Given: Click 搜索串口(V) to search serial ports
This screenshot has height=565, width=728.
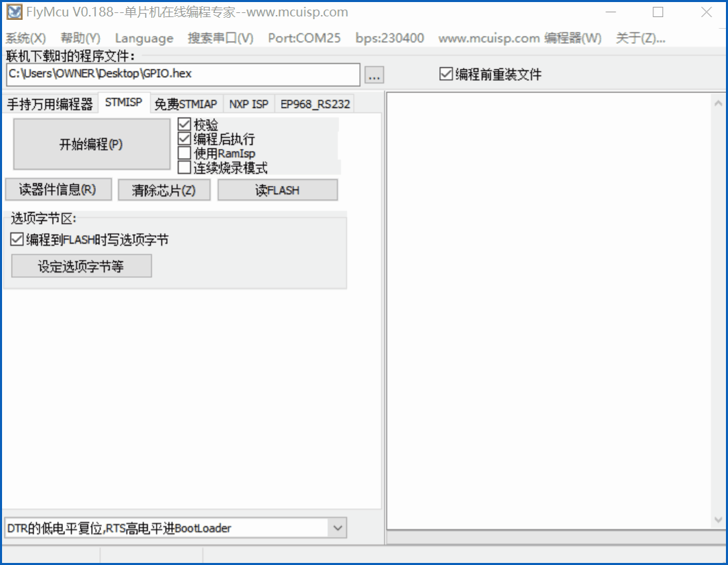Looking at the screenshot, I should click(x=220, y=38).
